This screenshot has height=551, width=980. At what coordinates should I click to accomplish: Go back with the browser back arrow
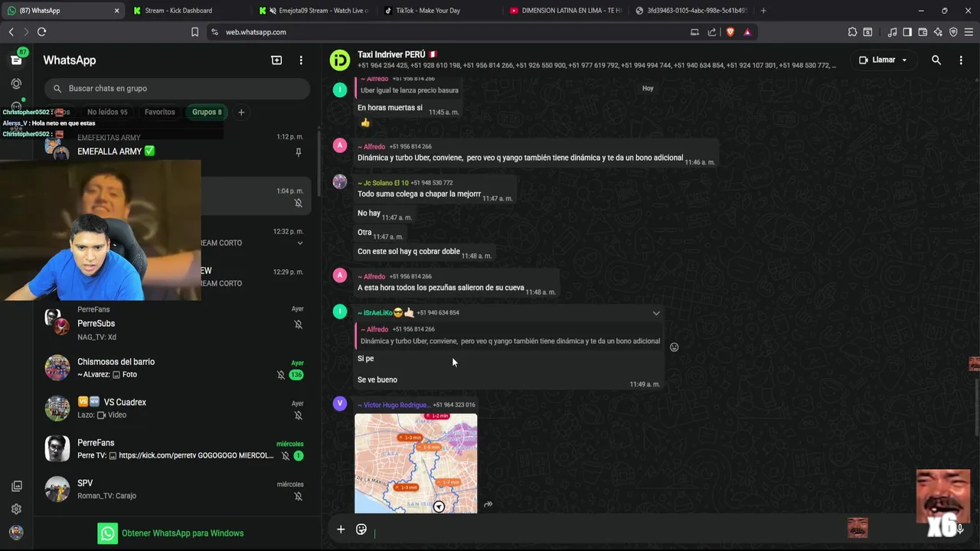[x=11, y=32]
